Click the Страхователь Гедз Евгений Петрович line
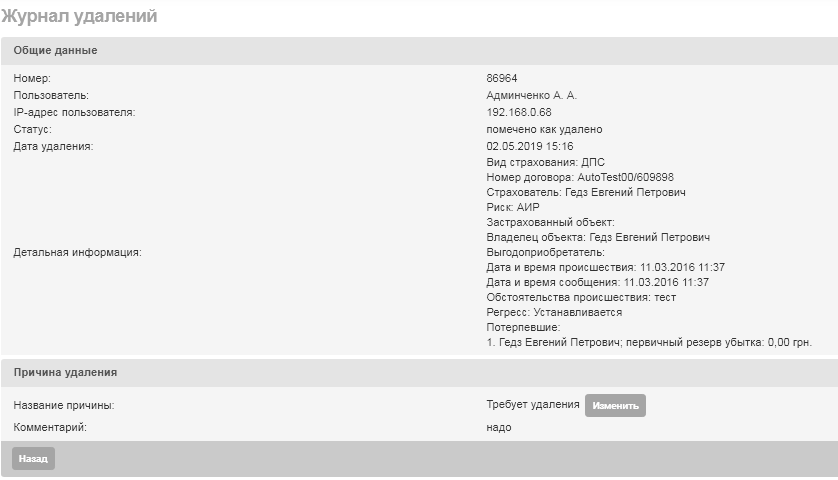The width and height of the screenshot is (838, 480). pos(586,192)
